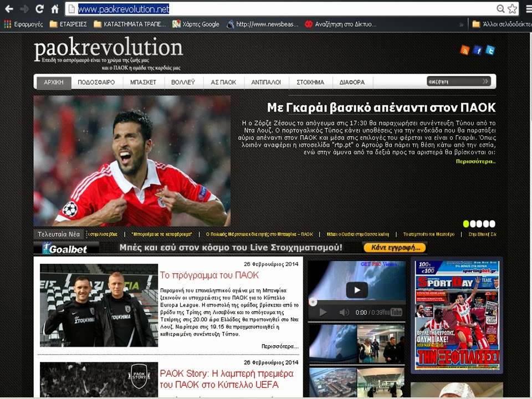The width and height of the screenshot is (532, 399).
Task: Select the fifth slider dot
Action: 492,223
